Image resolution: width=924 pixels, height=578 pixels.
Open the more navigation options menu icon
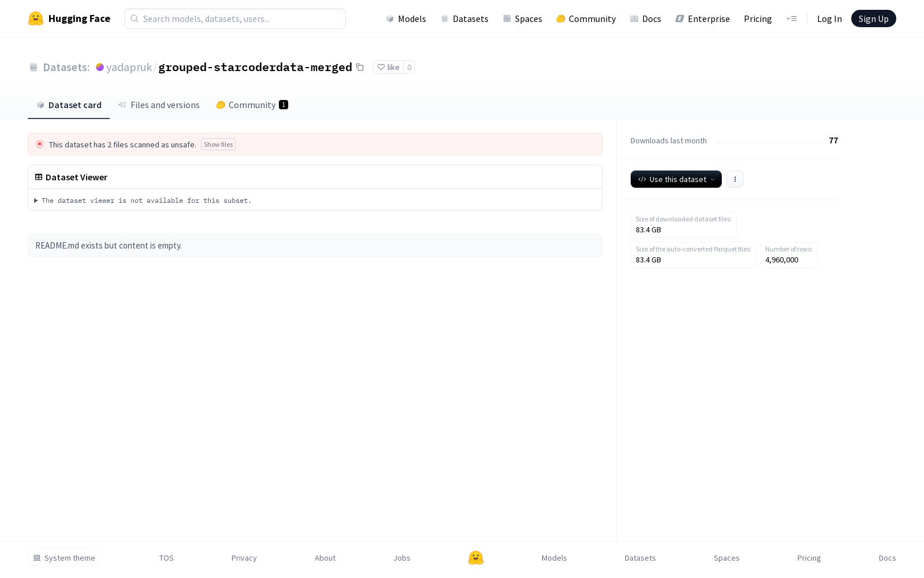pos(791,18)
